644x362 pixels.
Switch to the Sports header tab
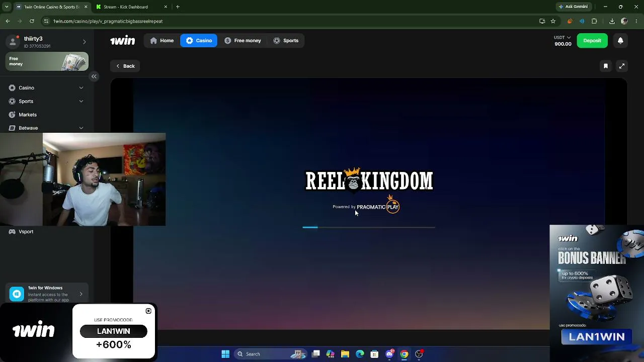286,41
